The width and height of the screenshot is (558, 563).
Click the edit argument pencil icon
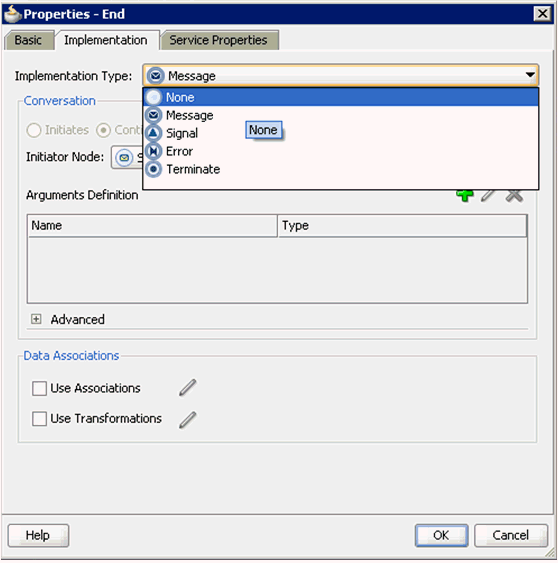(488, 196)
